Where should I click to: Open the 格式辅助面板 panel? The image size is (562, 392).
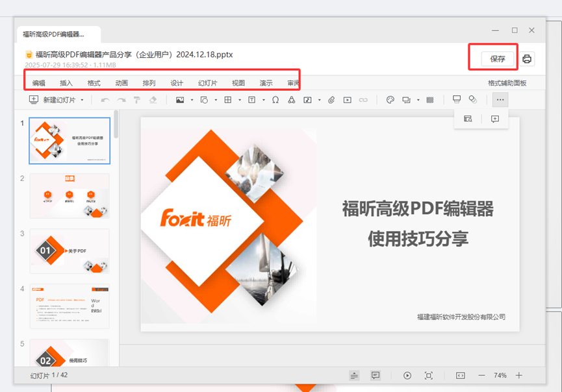507,83
